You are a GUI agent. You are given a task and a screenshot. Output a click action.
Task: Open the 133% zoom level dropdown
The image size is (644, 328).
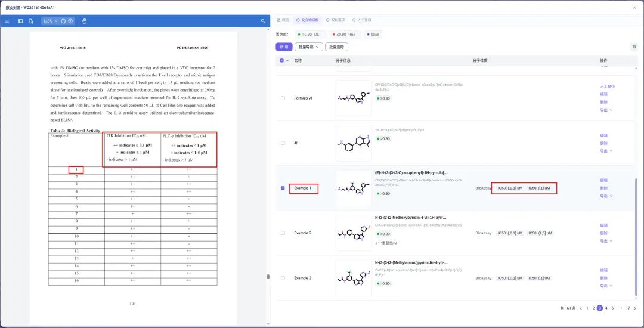coord(50,21)
